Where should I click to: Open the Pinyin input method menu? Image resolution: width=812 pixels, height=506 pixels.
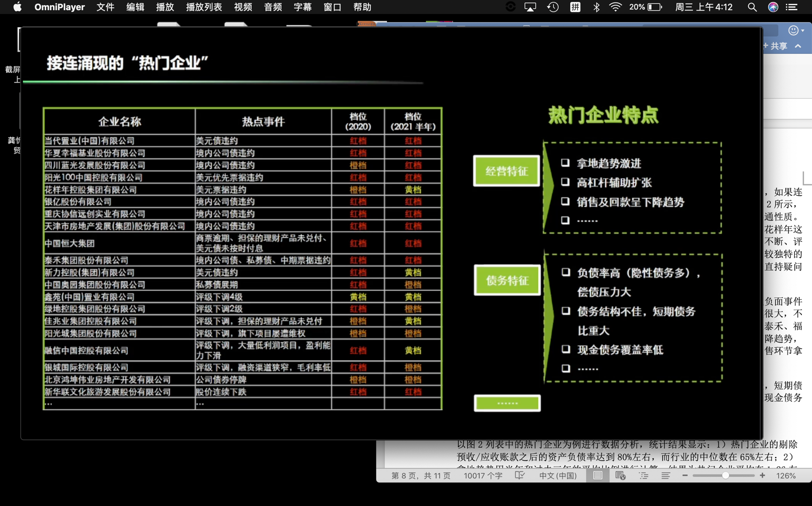[x=575, y=7]
